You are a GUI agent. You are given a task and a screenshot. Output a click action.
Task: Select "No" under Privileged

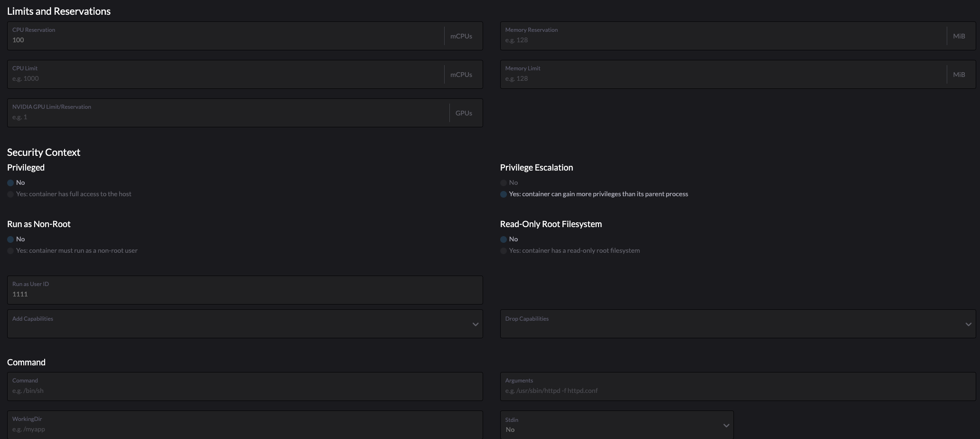[x=10, y=182]
